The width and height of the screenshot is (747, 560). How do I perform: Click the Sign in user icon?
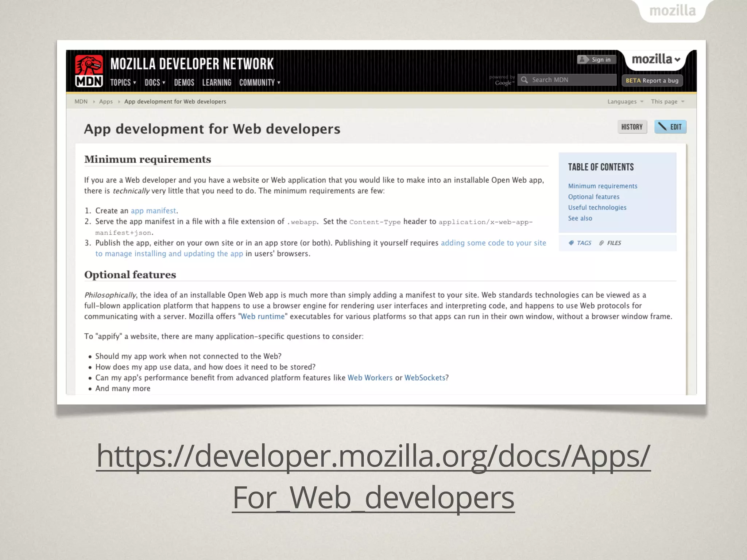pyautogui.click(x=583, y=59)
